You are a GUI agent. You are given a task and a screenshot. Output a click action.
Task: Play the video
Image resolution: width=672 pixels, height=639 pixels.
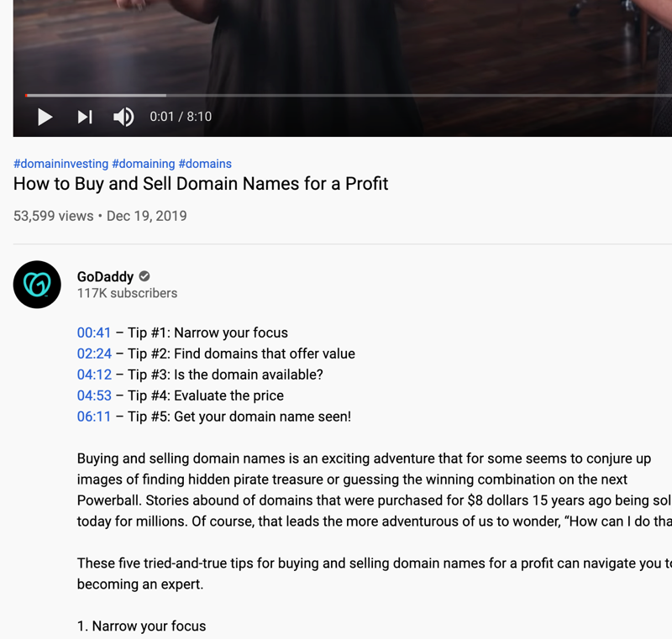pos(45,117)
